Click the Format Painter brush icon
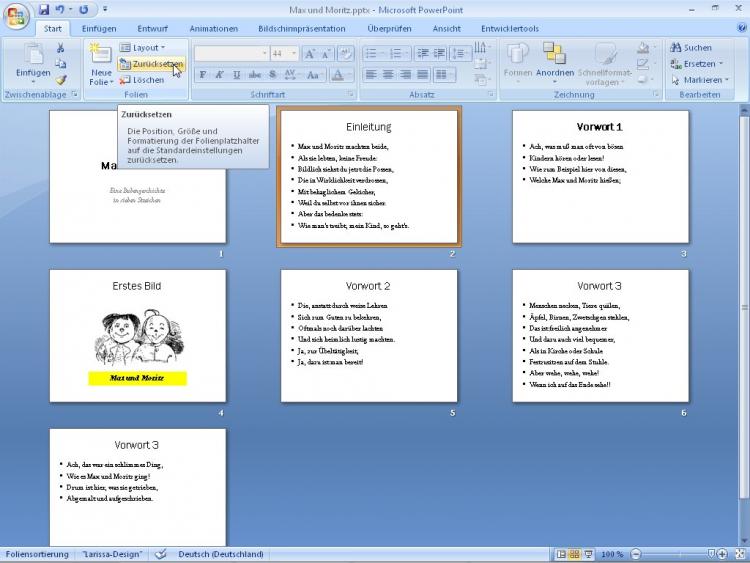This screenshot has width=750, height=563. tap(61, 79)
